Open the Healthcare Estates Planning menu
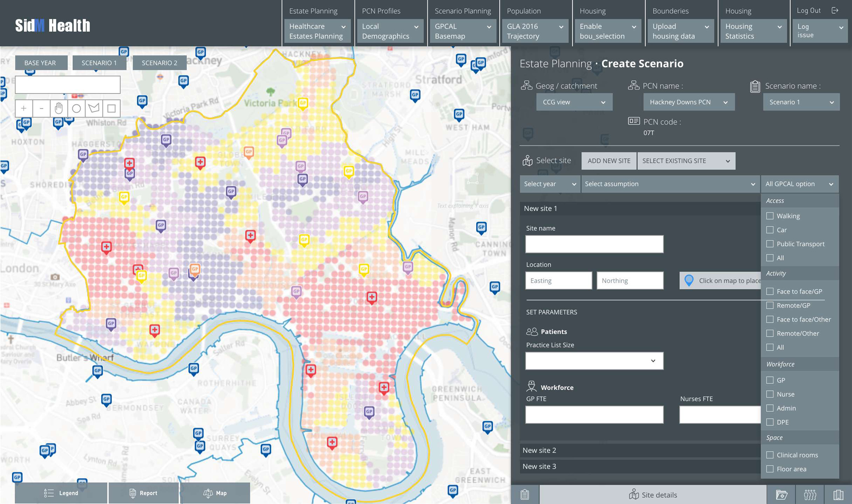852x504 pixels. pyautogui.click(x=317, y=31)
